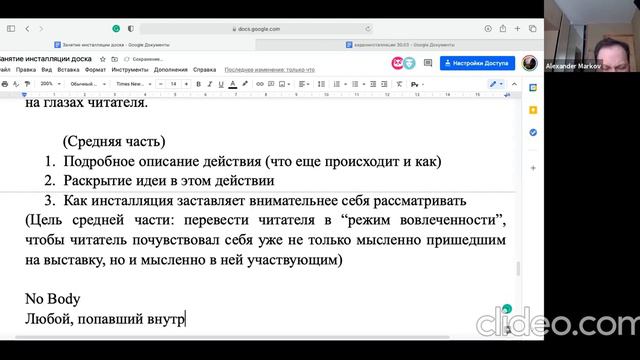Hide the menus with the chevron up

tap(514, 84)
